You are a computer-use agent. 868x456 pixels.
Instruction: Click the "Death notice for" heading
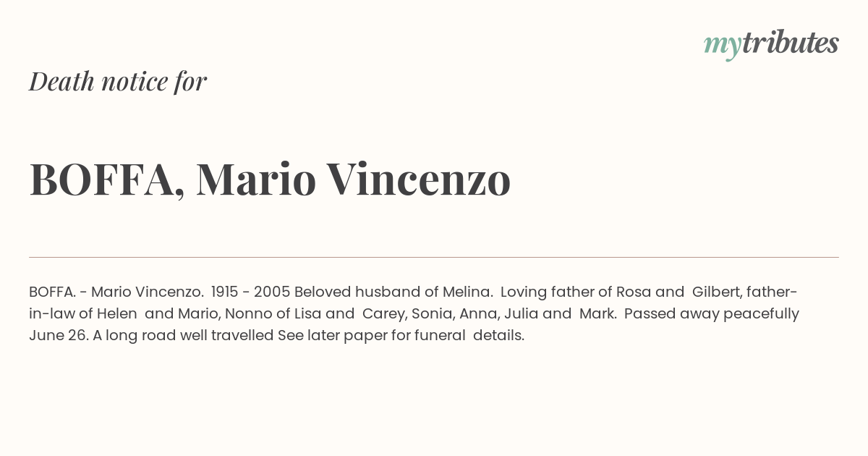point(118,82)
